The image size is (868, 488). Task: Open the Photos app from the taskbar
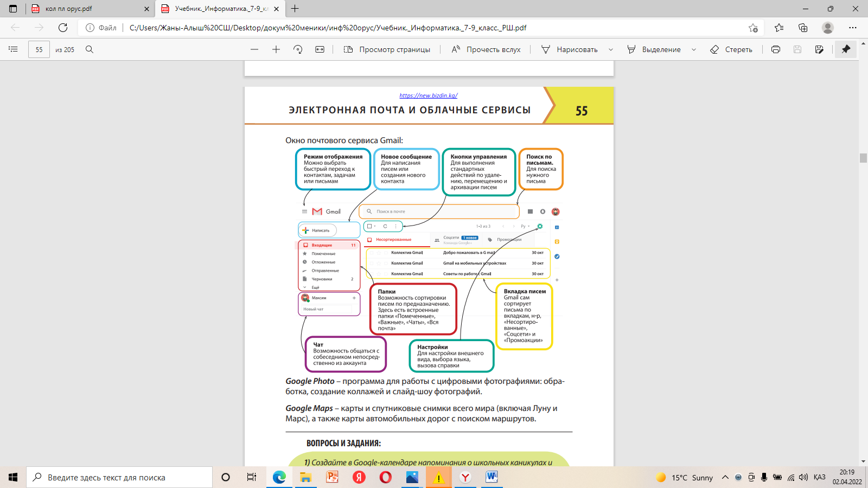412,477
